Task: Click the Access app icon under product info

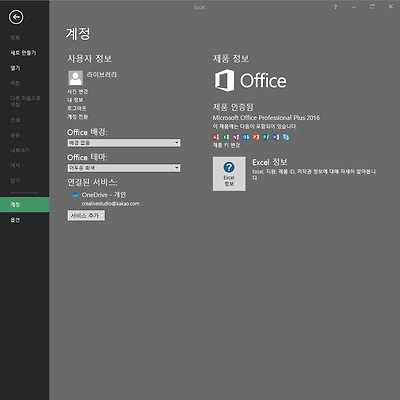Action: (x=216, y=137)
